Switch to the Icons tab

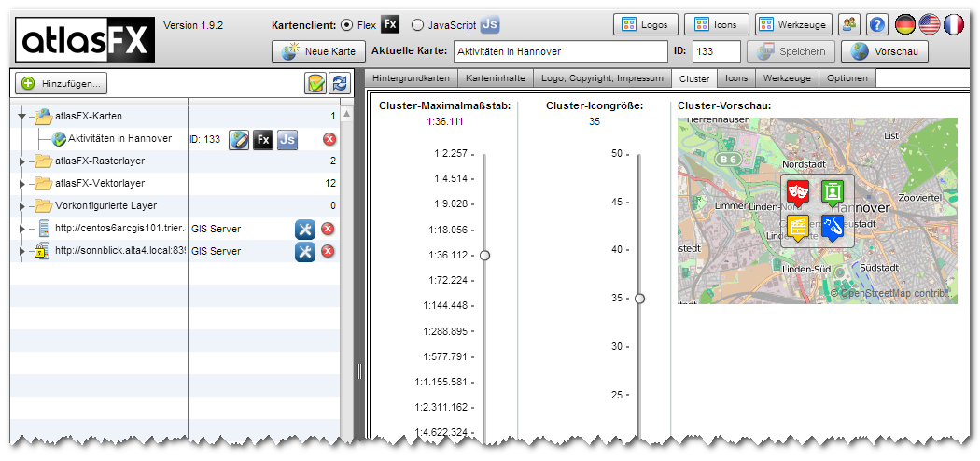point(736,78)
